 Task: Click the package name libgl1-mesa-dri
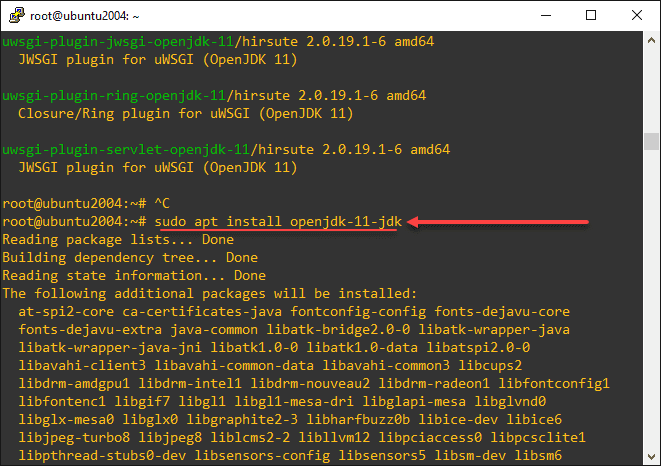(294, 401)
